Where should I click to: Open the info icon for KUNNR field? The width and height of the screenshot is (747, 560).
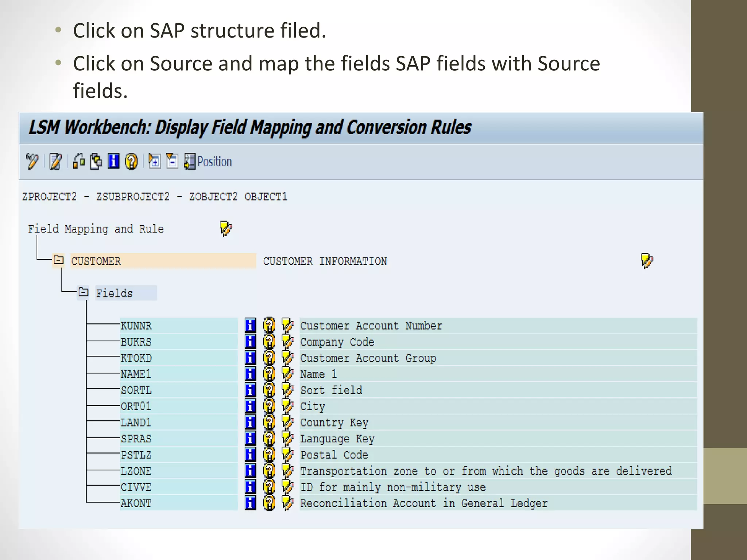click(x=250, y=325)
